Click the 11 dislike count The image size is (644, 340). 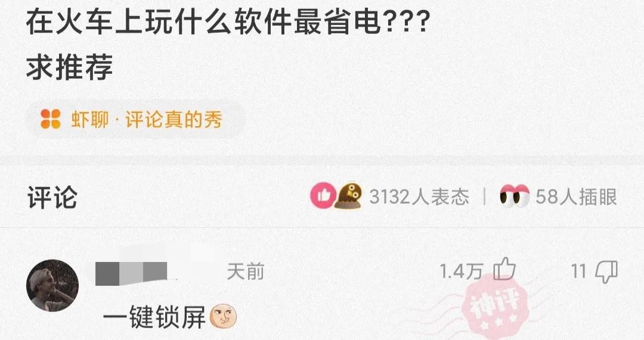578,271
